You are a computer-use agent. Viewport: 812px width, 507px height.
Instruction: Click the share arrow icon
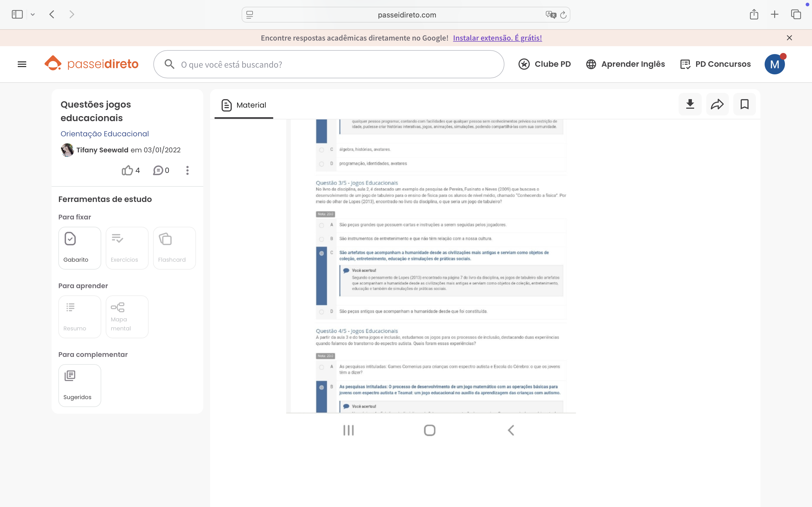click(x=717, y=104)
